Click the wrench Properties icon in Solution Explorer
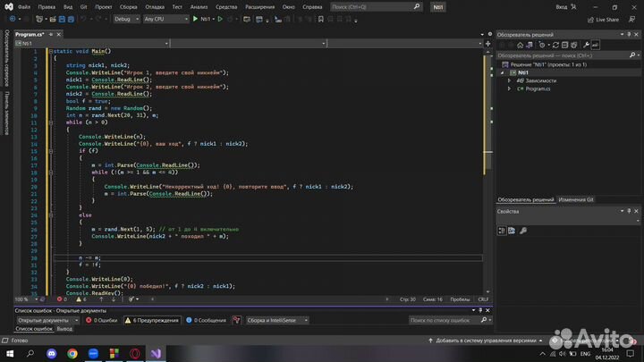644x362 pixels. coord(586,43)
